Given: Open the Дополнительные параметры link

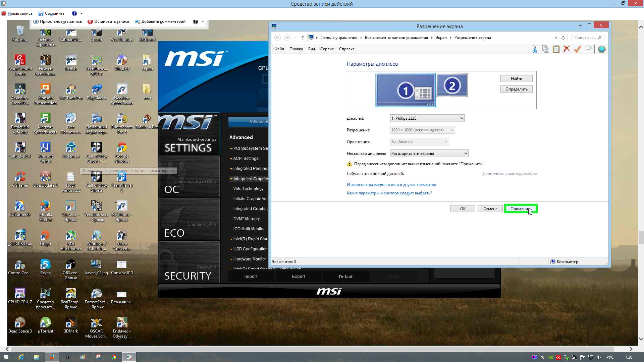Looking at the screenshot, I should [509, 174].
